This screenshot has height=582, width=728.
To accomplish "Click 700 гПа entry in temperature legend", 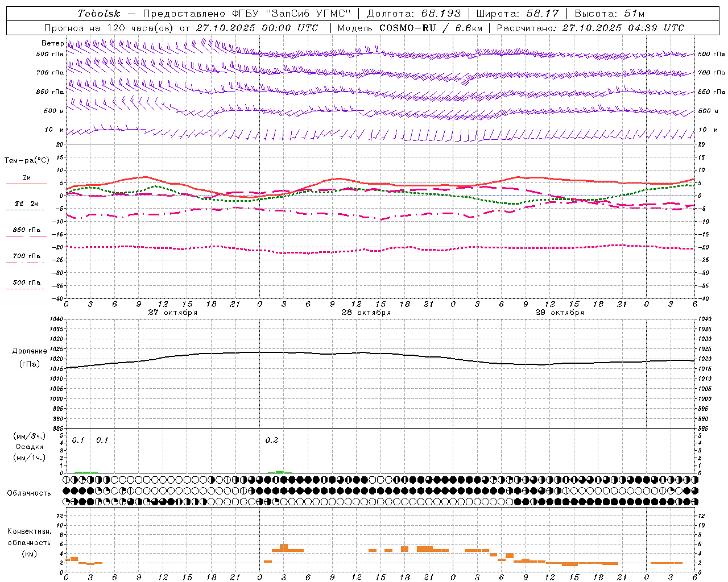I will pyautogui.click(x=27, y=256).
